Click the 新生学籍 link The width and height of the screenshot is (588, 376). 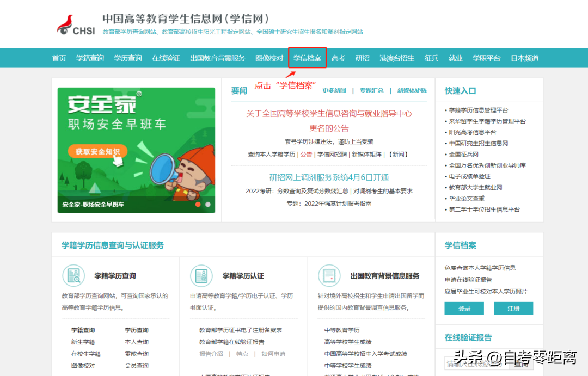pyautogui.click(x=83, y=342)
